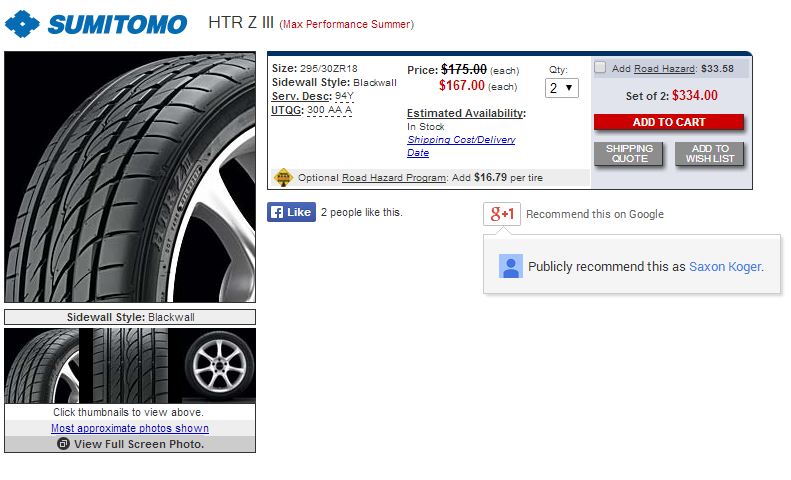
Task: Select the tire angle thumbnail
Action: click(42, 366)
